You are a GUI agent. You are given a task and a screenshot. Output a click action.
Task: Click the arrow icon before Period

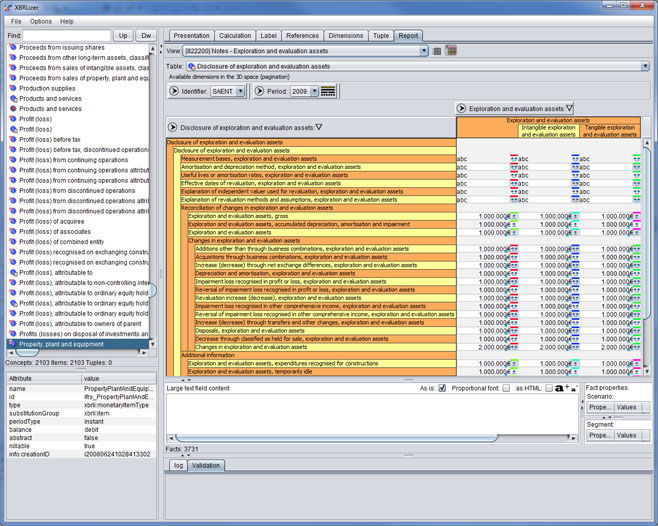[x=259, y=91]
